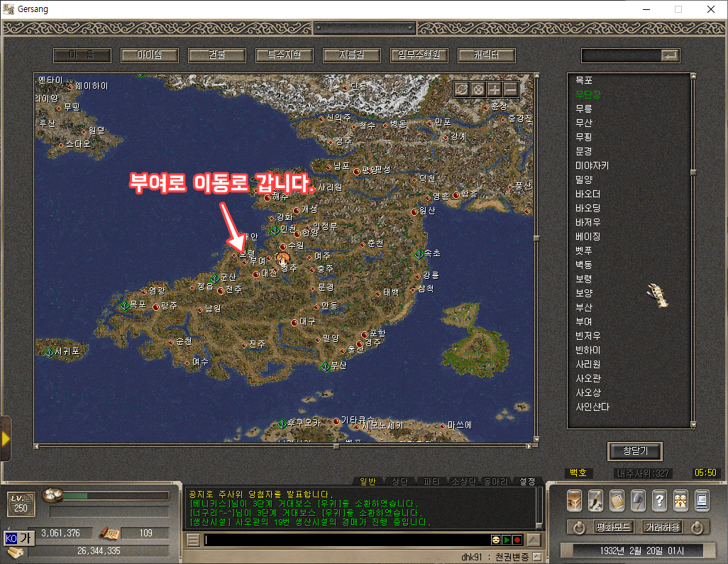This screenshot has width=728, height=564.
Task: Click the map horizontal scrollbar thumb
Action: [336, 446]
